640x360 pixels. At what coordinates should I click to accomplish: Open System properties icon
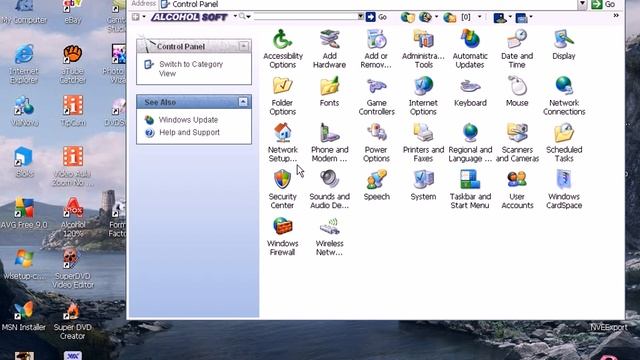click(423, 186)
